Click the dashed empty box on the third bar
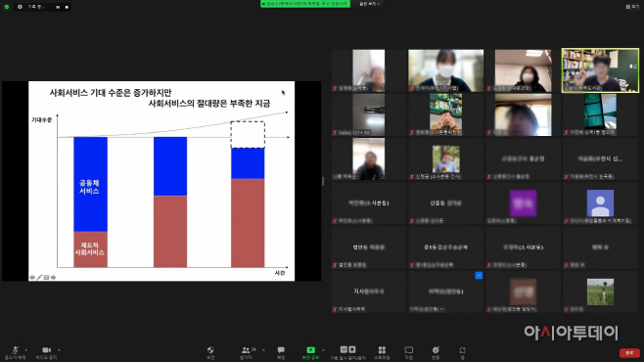The height and width of the screenshot is (362, 644). point(248,135)
